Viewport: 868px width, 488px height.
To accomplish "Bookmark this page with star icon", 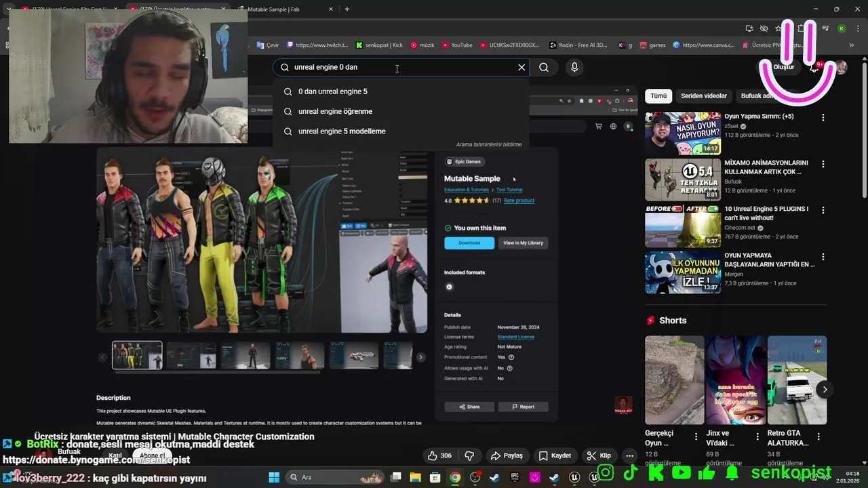I will 778,28.
